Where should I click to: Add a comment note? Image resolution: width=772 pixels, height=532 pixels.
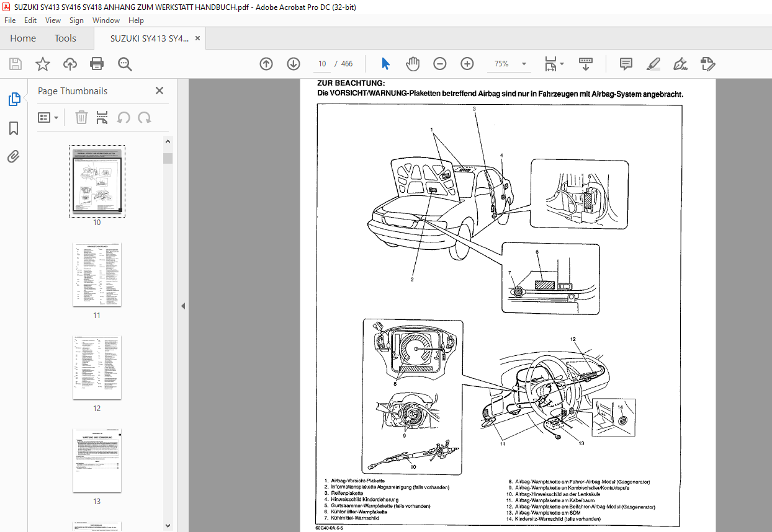(x=626, y=64)
